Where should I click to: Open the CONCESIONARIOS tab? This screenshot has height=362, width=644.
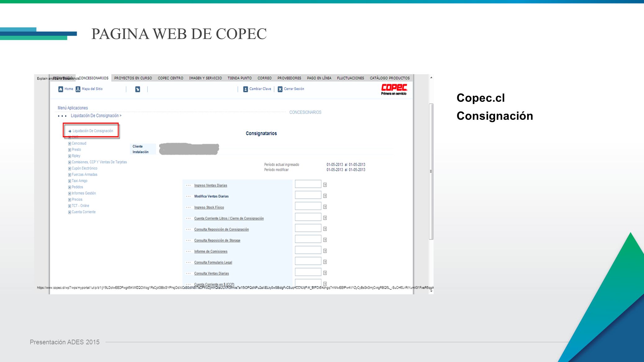click(x=93, y=78)
